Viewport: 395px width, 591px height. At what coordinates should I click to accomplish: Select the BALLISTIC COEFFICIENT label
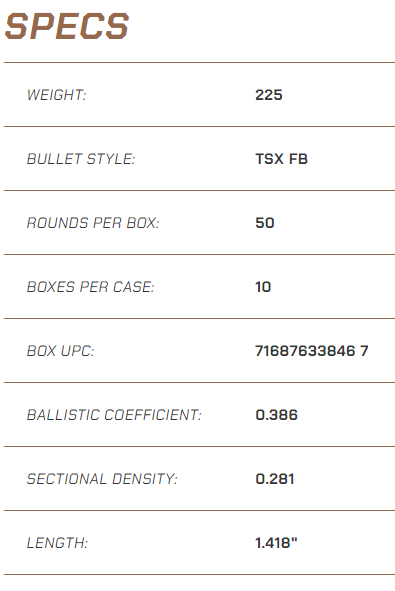pos(114,415)
